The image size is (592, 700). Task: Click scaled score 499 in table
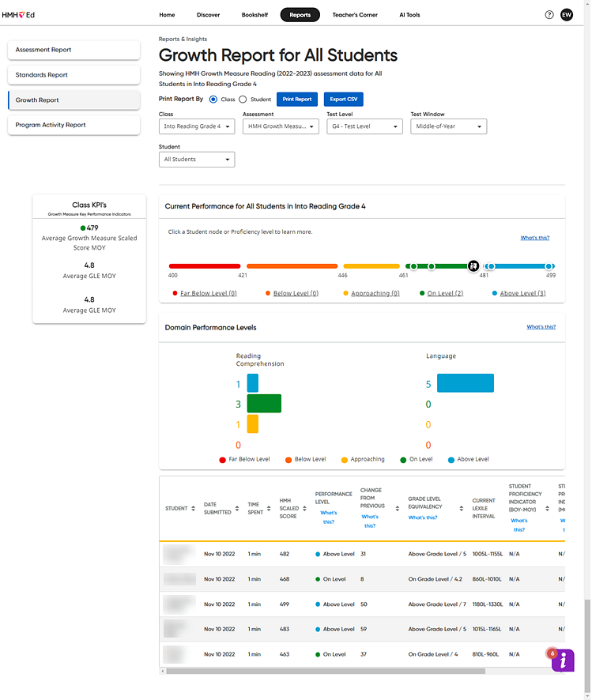(285, 604)
